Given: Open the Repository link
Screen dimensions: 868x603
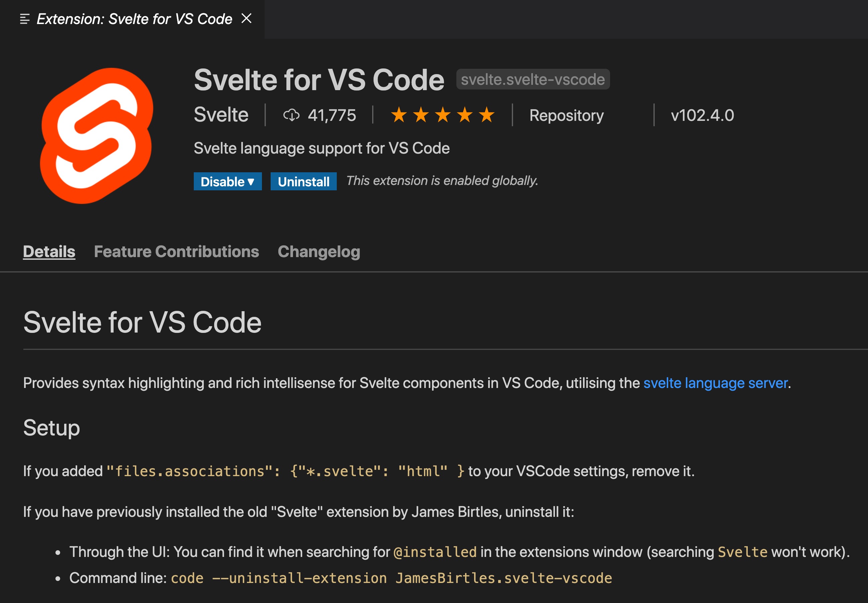Looking at the screenshot, I should click(x=566, y=115).
